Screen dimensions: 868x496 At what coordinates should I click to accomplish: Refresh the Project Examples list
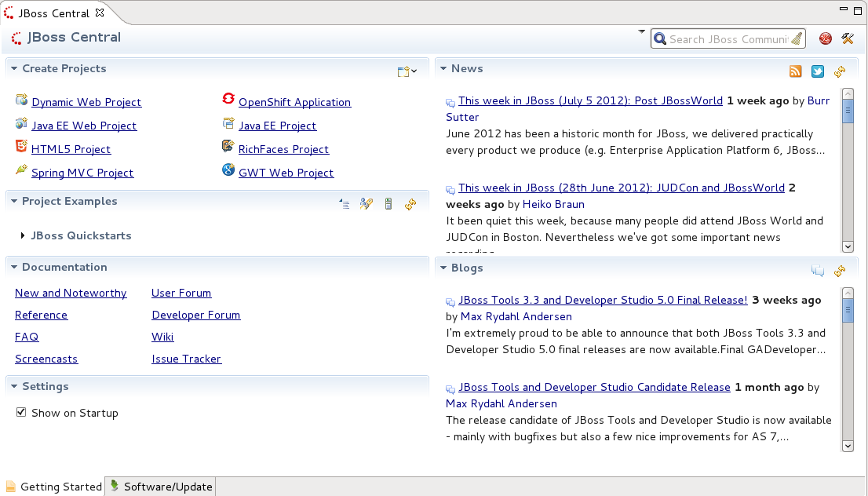[410, 204]
